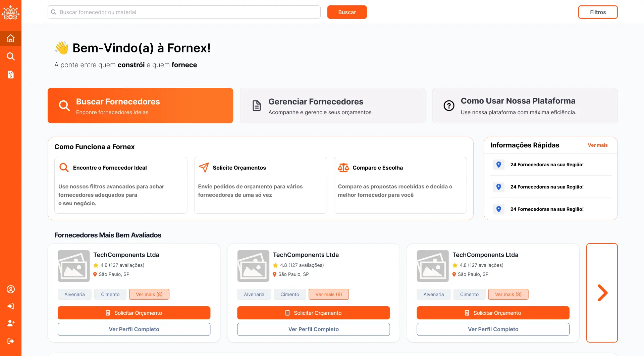Click the balance scale icon beside Compare e Escolha
Viewport: 644px width, 356px height.
tap(343, 168)
